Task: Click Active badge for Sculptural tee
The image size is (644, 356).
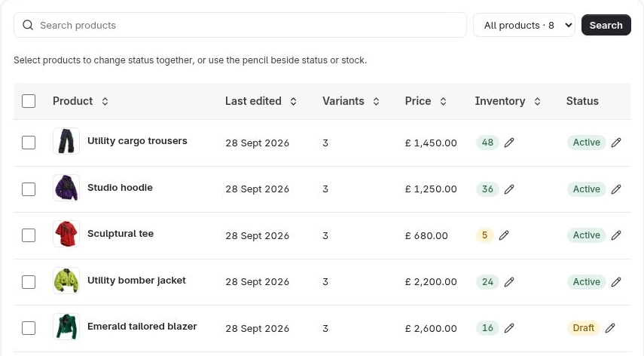Action: click(x=587, y=235)
